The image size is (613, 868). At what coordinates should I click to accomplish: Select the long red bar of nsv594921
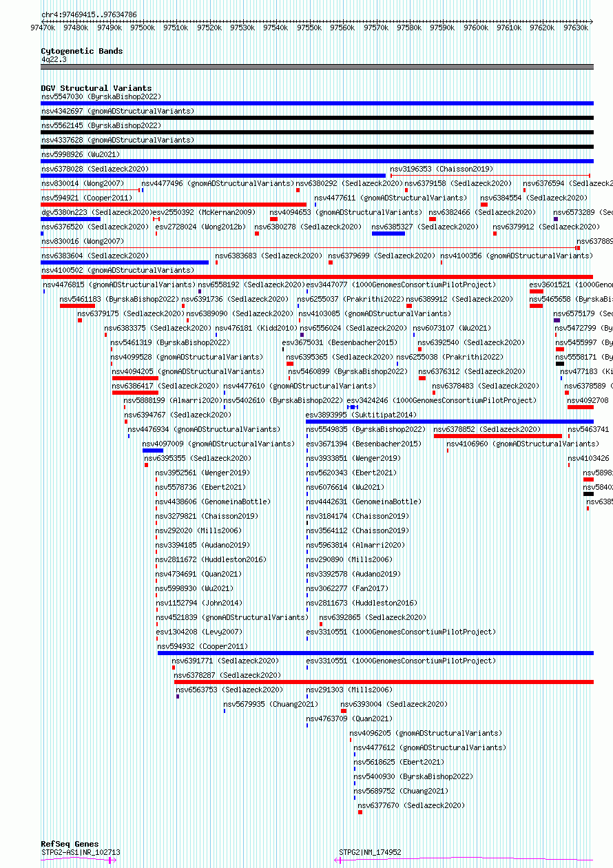174,205
